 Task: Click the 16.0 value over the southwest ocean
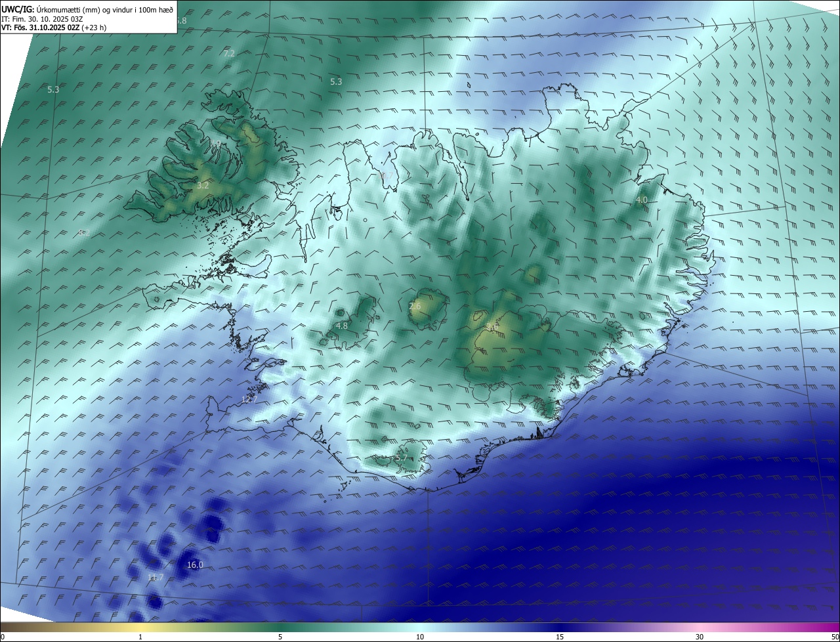(195, 565)
